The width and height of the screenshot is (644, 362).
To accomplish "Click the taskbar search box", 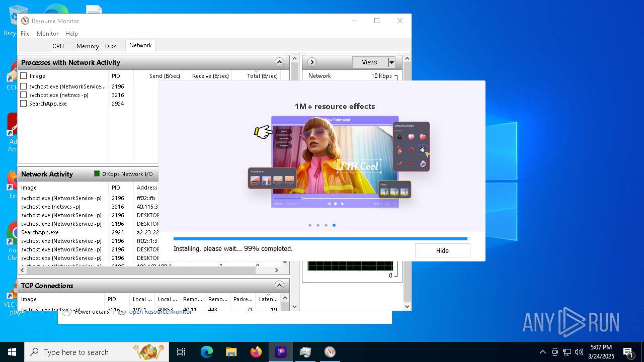I will coord(97,352).
